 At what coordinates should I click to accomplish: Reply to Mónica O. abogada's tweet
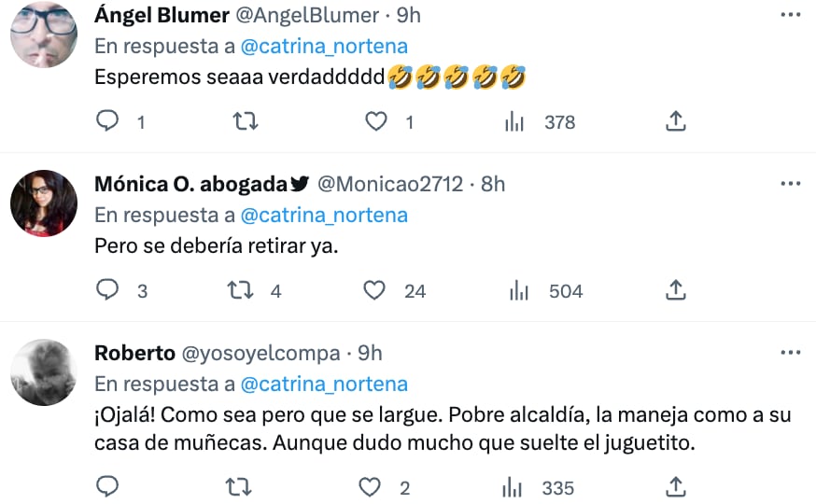(108, 290)
